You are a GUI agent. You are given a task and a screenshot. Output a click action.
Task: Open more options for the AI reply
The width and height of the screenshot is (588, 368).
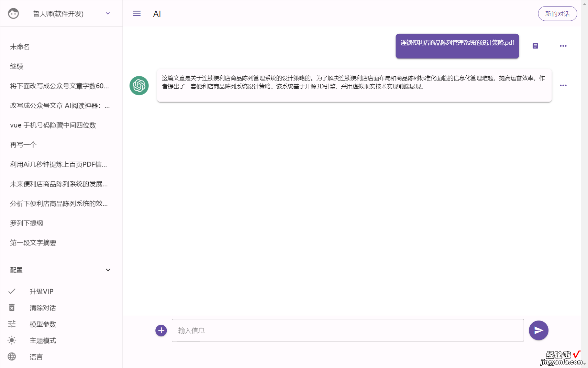point(563,85)
